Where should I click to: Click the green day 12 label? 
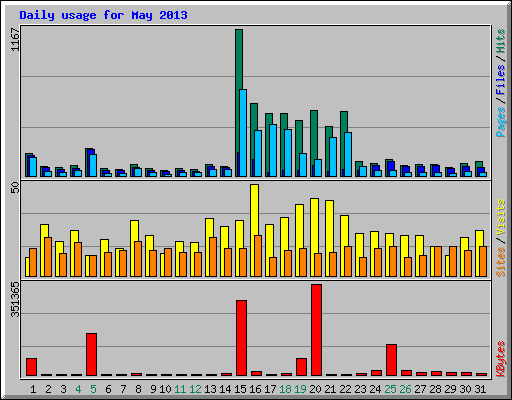tap(195, 389)
